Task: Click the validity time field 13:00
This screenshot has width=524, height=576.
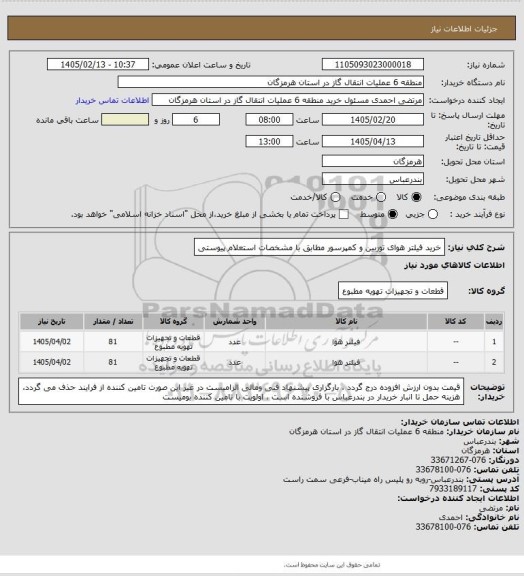Action: tap(269, 141)
